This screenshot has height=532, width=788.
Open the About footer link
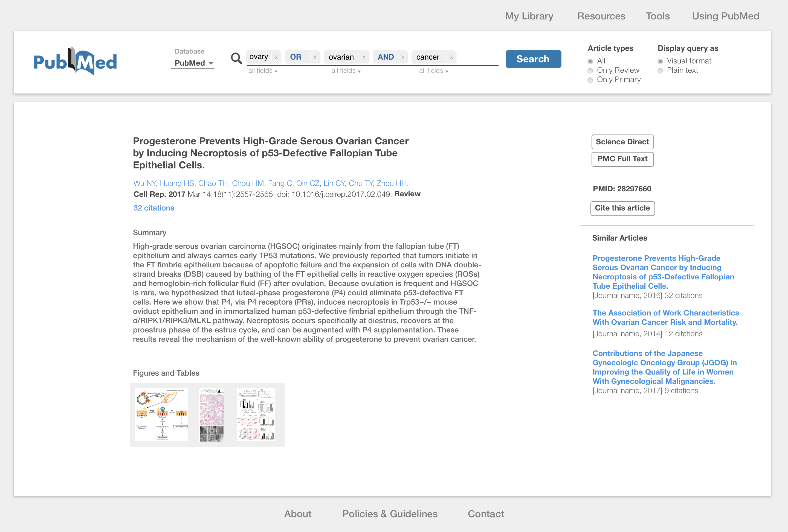298,514
